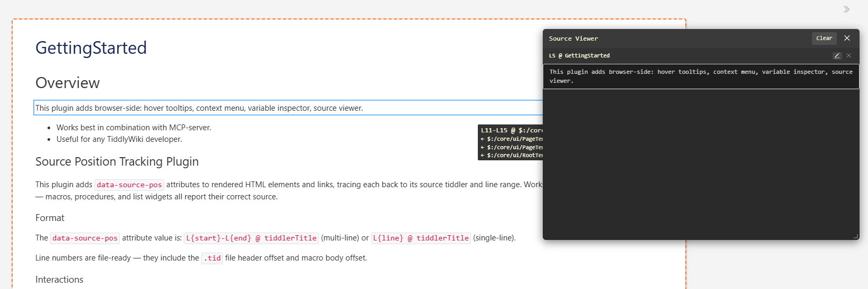Viewport: 868px width, 289px height.
Task: Click the TiddlyWiki developer bullet item
Action: [x=119, y=139]
